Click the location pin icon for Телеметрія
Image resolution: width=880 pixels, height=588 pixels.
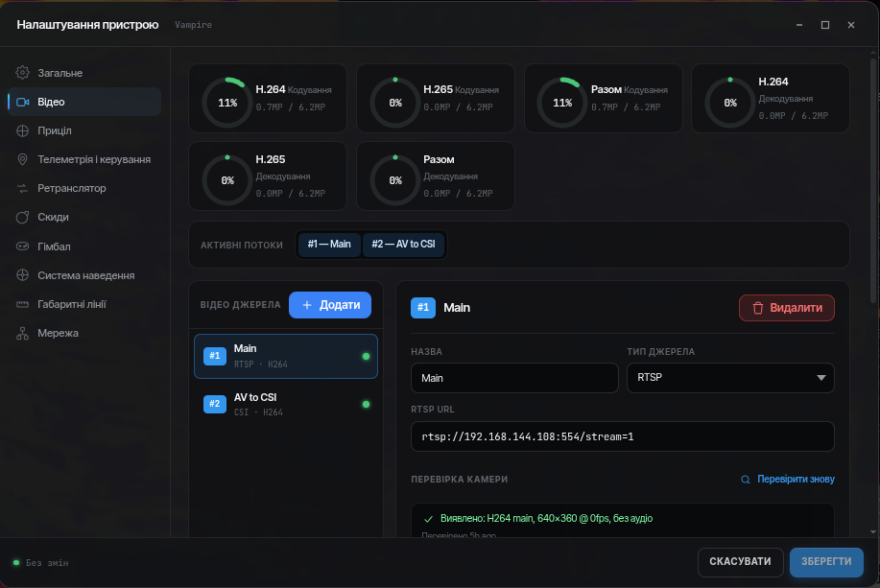[x=22, y=159]
